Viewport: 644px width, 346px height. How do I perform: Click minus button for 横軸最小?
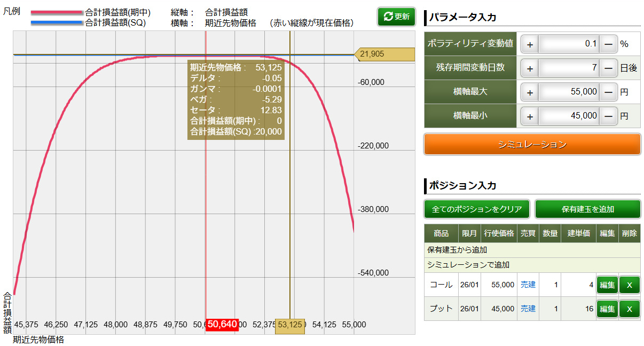click(608, 116)
